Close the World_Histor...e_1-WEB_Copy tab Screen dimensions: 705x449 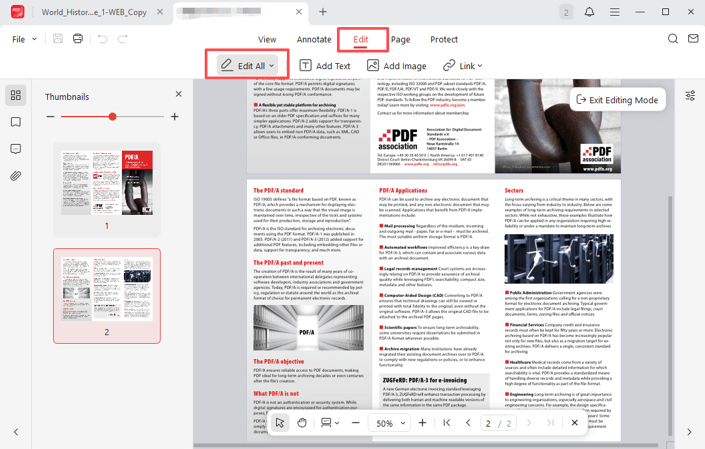click(x=160, y=12)
